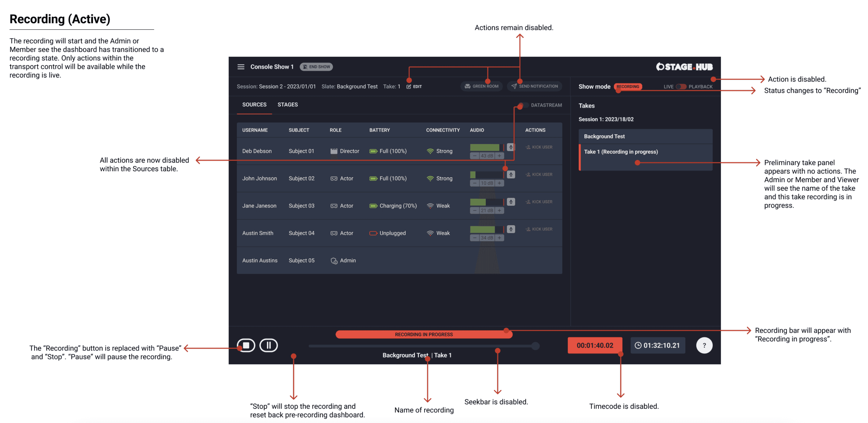Screen dimensions: 868x423
Task: Switch to the STAGES tab
Action: [287, 105]
